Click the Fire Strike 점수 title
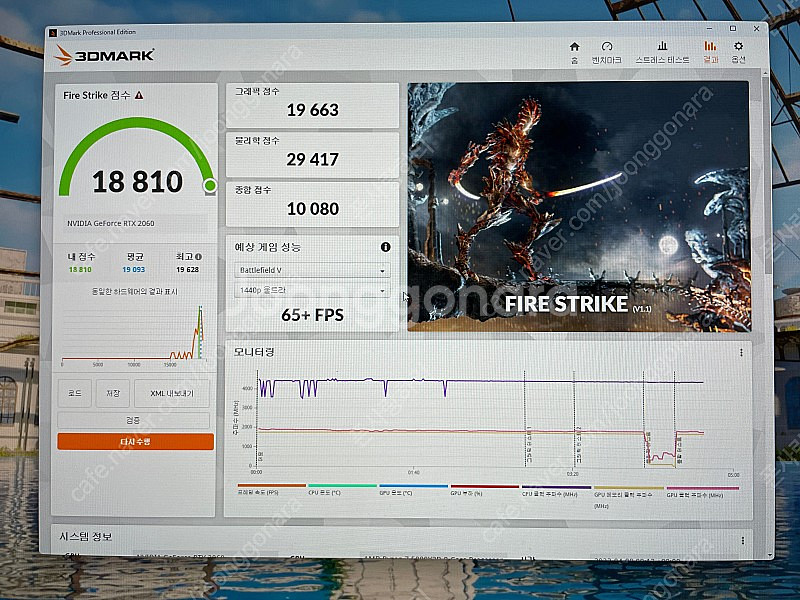Screen dimensions: 800x600 coord(97,95)
